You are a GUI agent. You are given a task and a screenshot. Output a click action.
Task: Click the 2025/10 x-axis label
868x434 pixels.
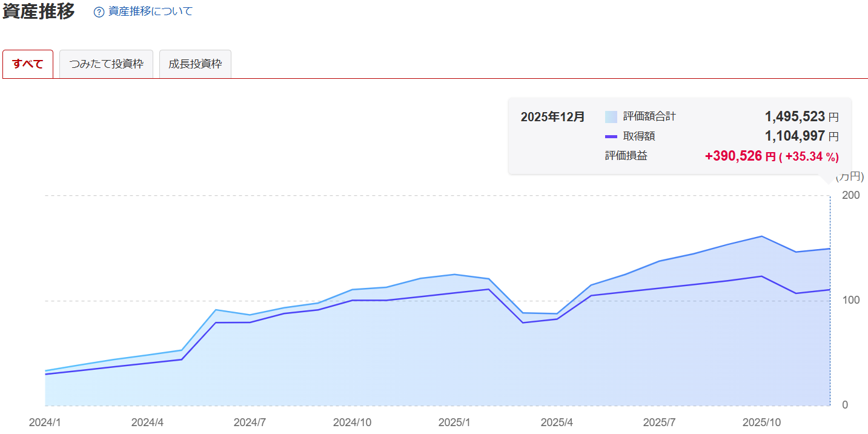pyautogui.click(x=761, y=422)
